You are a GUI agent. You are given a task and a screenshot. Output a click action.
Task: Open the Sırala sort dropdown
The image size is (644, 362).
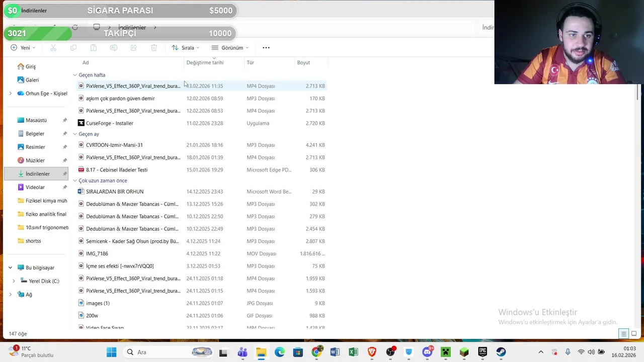pyautogui.click(x=186, y=48)
